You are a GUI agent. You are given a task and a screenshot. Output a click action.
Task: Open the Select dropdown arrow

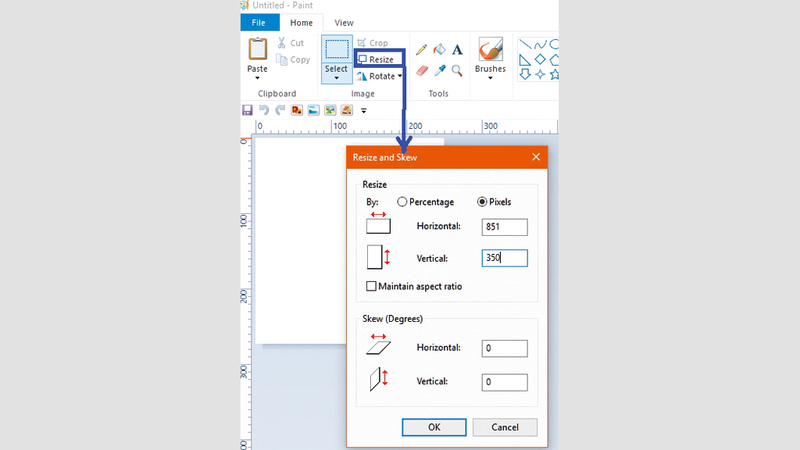[336, 79]
